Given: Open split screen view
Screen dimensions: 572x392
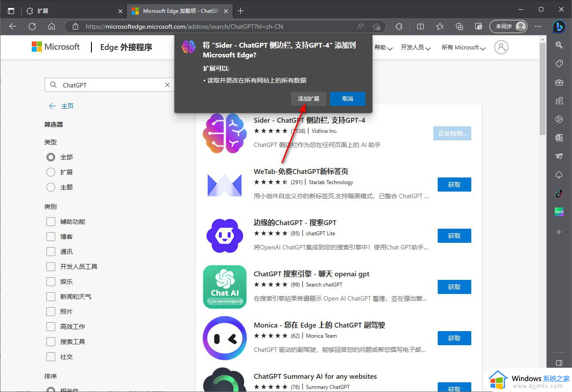Looking at the screenshot, I should coord(420,26).
